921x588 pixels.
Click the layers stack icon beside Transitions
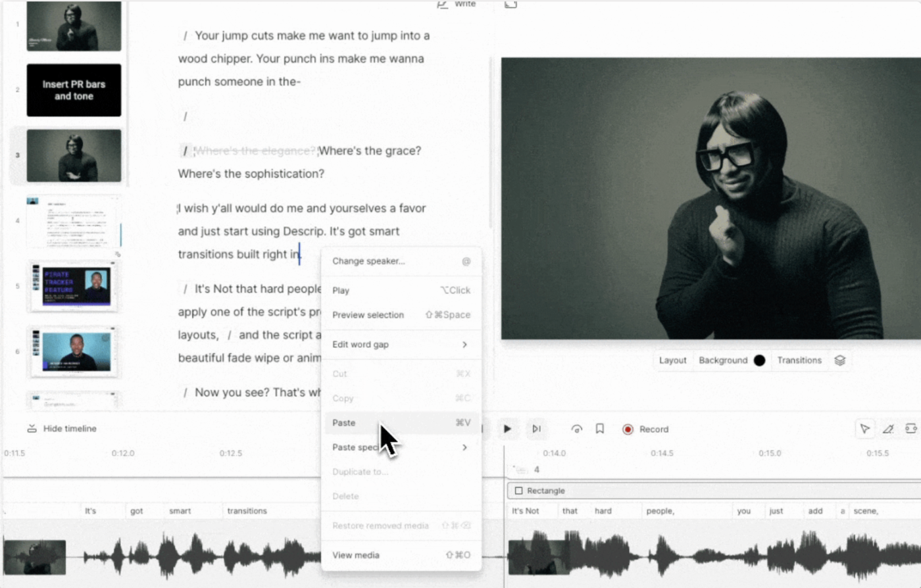click(840, 360)
